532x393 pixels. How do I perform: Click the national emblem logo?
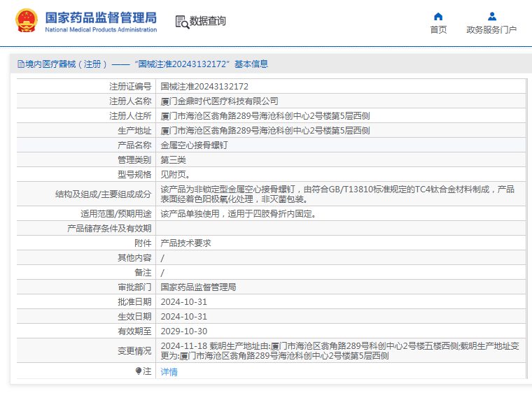pyautogui.click(x=27, y=21)
